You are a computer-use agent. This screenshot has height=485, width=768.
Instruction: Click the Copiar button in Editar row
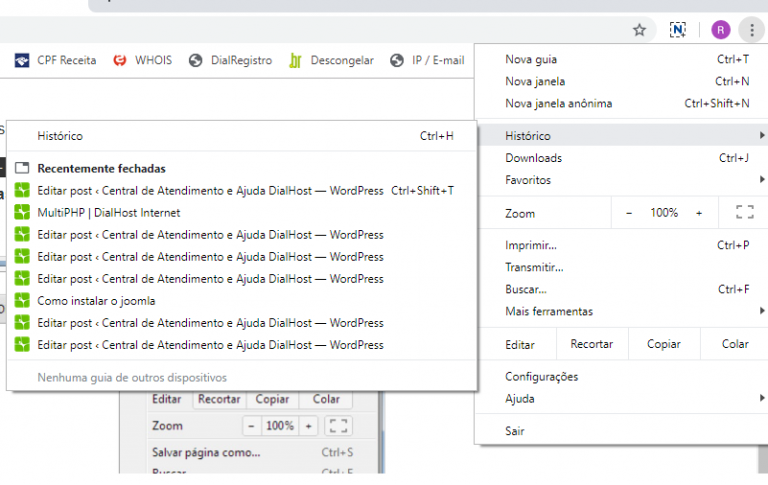(663, 344)
